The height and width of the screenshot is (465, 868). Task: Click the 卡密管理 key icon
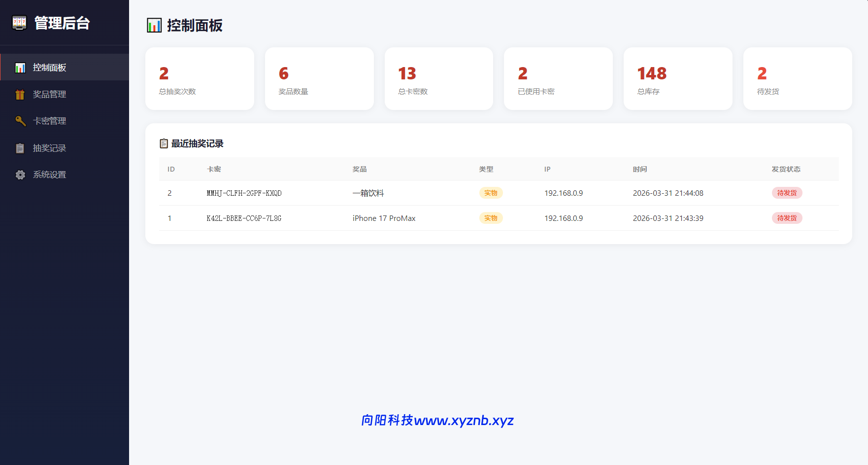[x=20, y=121]
